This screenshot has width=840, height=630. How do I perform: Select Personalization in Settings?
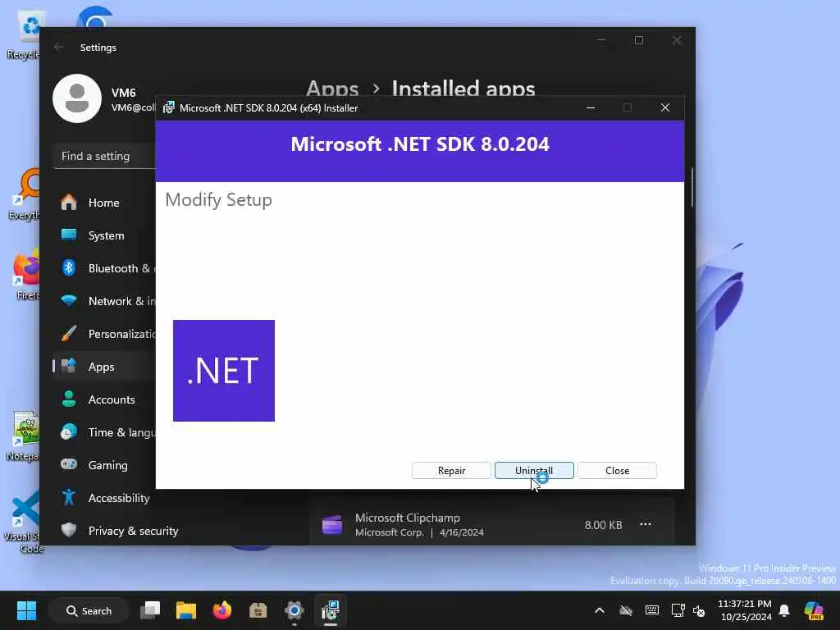click(104, 334)
